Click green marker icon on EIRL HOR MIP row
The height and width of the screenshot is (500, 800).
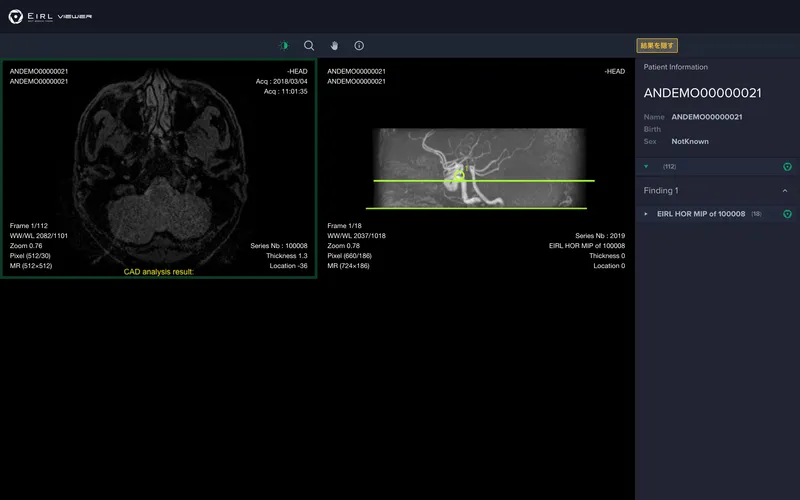[787, 214]
